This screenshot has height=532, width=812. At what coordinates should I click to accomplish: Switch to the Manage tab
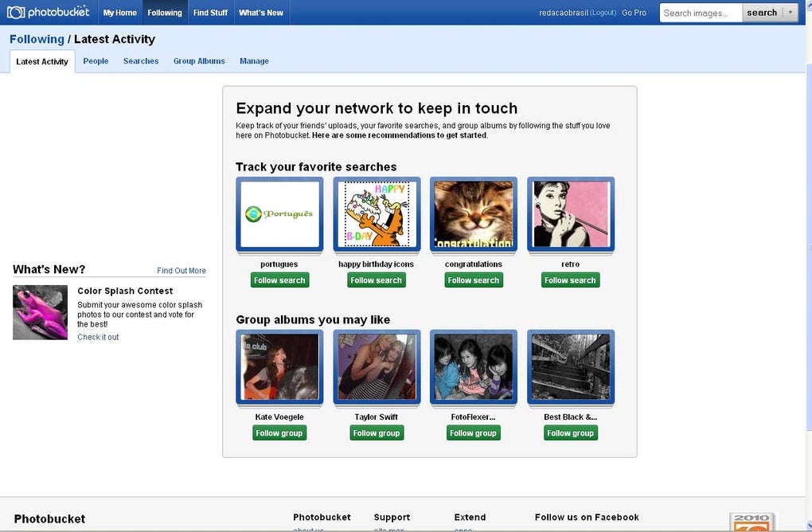coord(254,61)
